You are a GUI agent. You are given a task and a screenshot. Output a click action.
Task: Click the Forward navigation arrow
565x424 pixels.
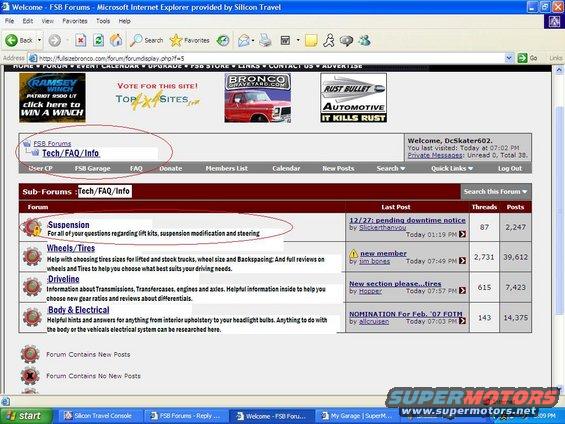pyautogui.click(x=55, y=40)
